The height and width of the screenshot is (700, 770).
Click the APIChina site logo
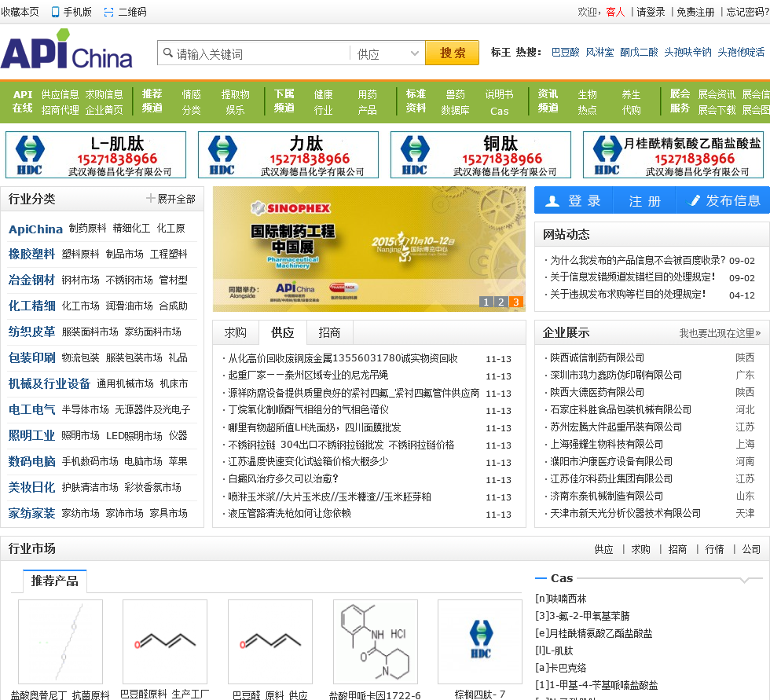click(67, 49)
